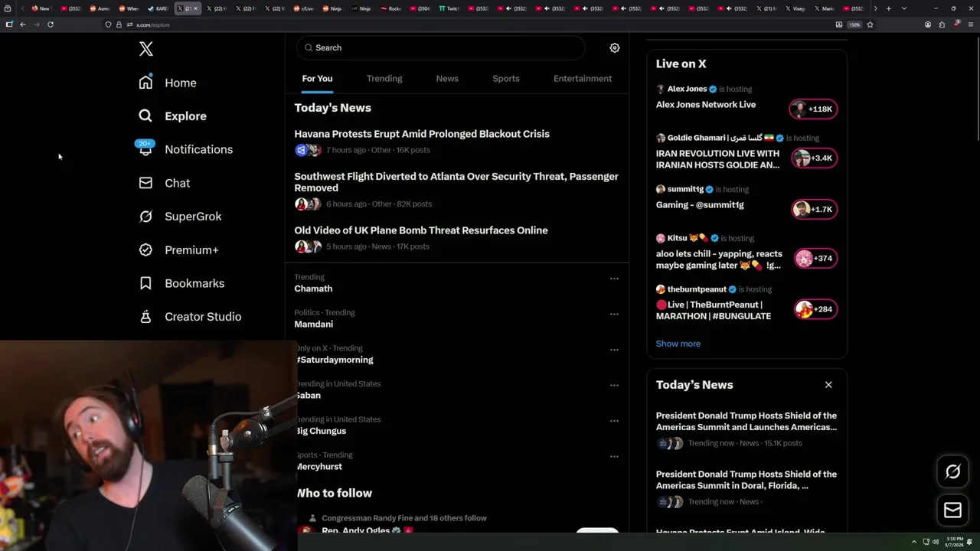
Task: Bookmark this page with the star icon
Action: (870, 24)
